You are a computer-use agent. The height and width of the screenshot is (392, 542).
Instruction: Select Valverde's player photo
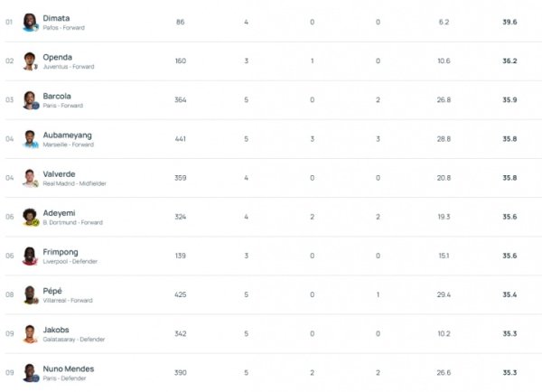(30, 178)
